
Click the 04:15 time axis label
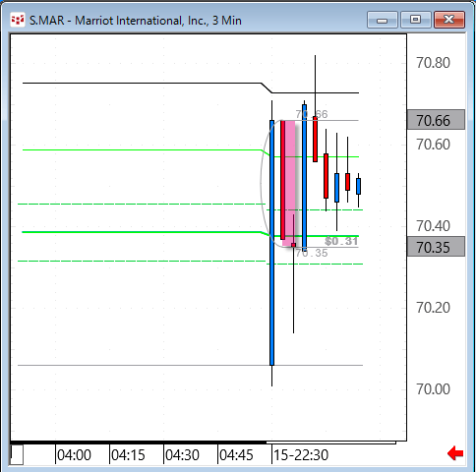tap(128, 455)
